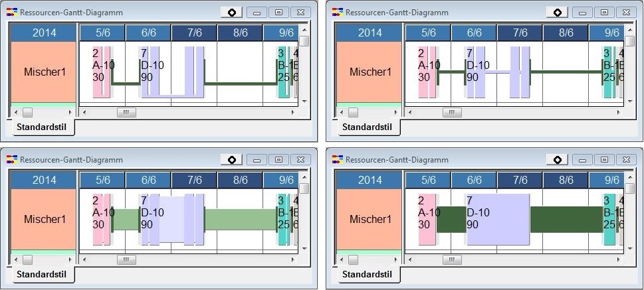Click the diamond icon button in the top-left window
644x290 pixels.
point(231,13)
